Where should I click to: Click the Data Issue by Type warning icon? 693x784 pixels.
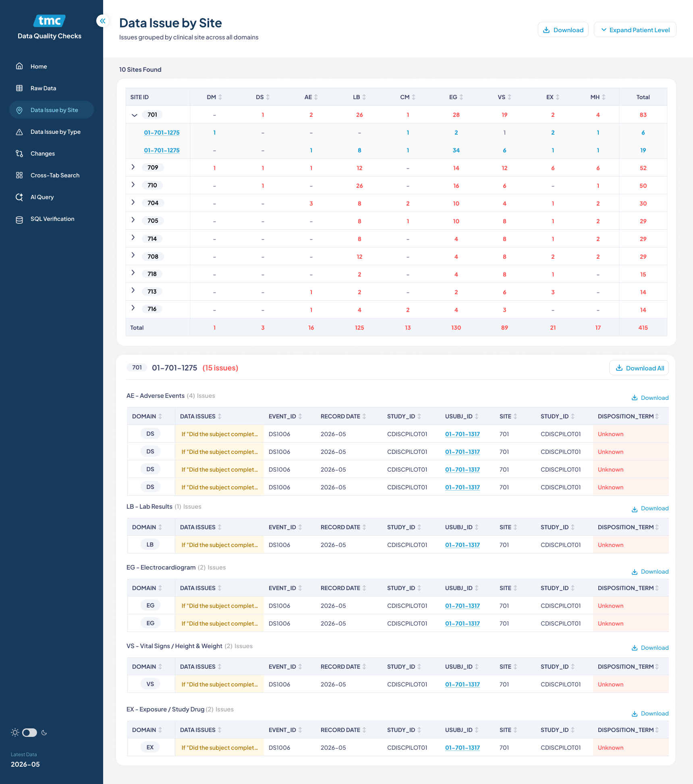[19, 132]
